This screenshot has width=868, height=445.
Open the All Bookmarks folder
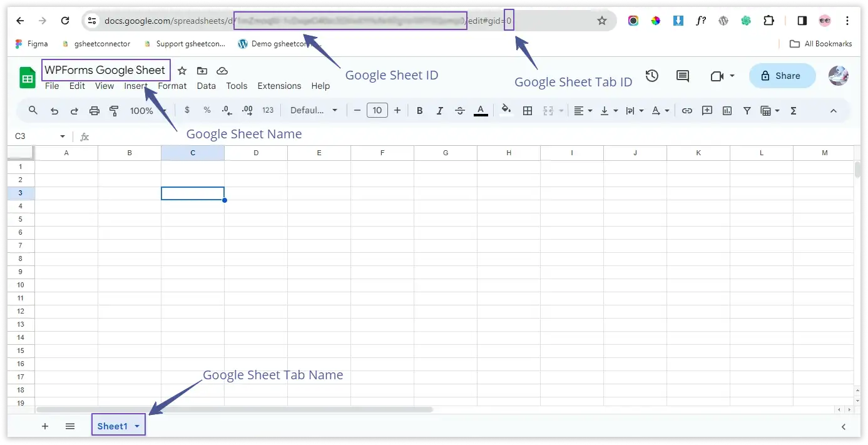(821, 44)
